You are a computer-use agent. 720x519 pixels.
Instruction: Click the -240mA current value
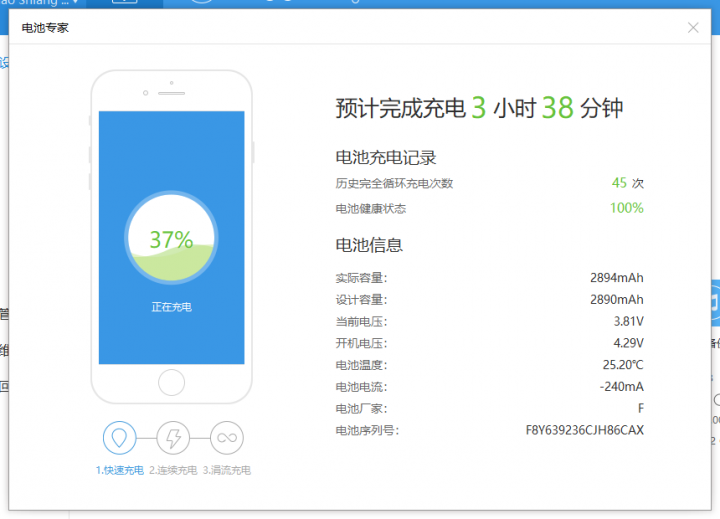622,387
